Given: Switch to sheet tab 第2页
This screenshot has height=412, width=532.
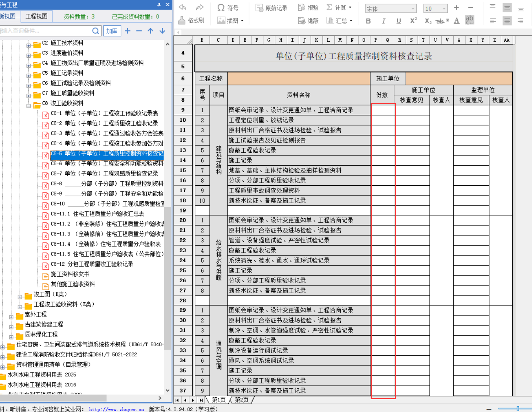Looking at the screenshot, I should 241,400.
